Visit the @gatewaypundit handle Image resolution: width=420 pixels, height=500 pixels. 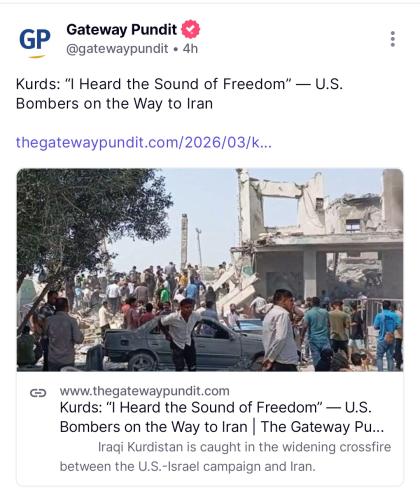[117, 49]
